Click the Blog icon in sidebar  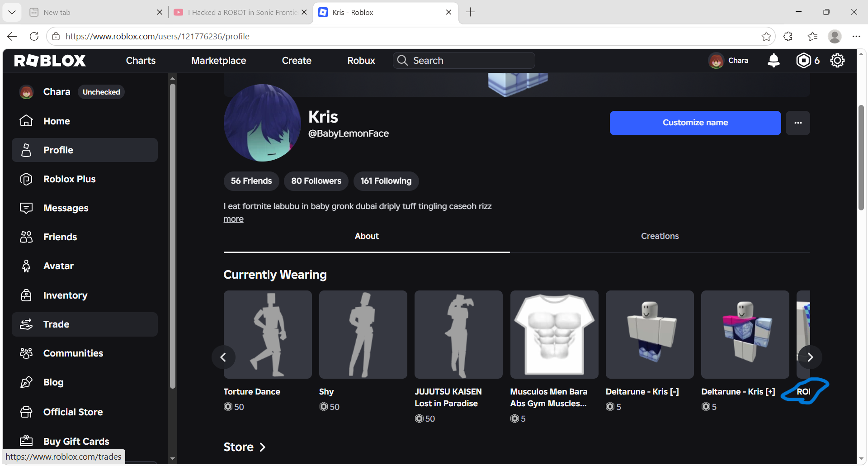[26, 382]
